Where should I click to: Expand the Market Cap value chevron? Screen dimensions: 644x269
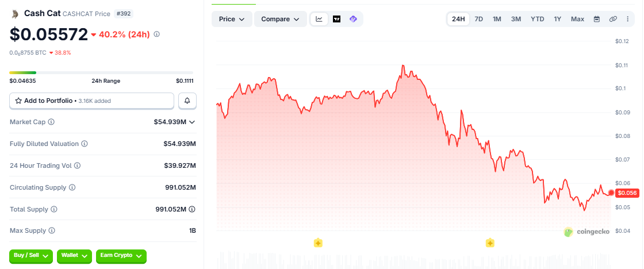tap(192, 122)
